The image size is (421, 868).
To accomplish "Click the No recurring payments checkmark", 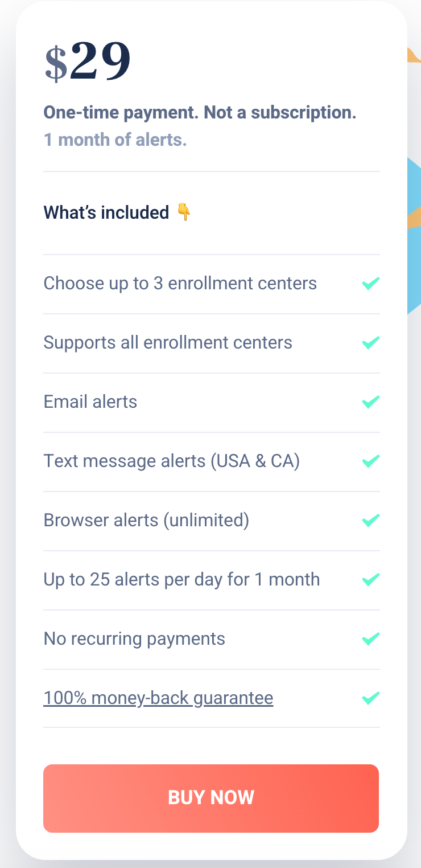I will 370,638.
